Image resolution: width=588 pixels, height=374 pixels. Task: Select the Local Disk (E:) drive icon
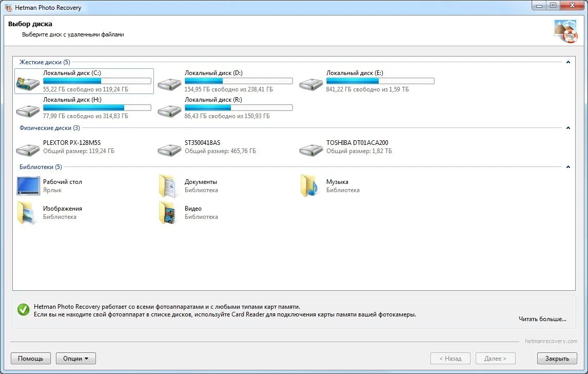pyautogui.click(x=311, y=83)
